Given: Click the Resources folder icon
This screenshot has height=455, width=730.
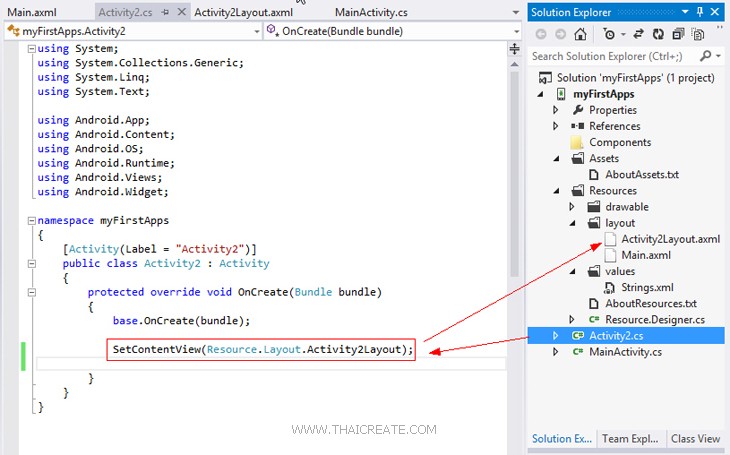Looking at the screenshot, I should coord(578,190).
